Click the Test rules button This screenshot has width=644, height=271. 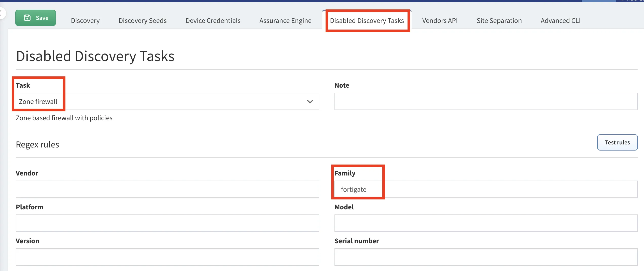tap(617, 142)
